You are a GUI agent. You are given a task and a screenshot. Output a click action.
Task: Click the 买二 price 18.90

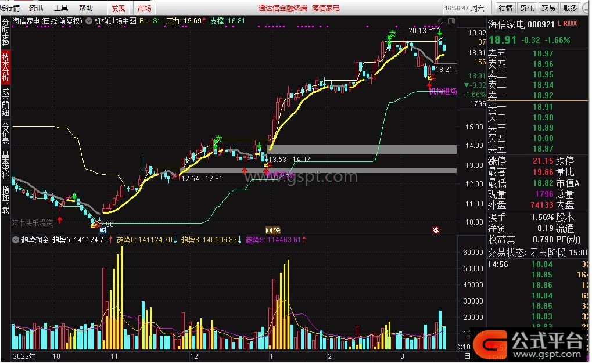pos(543,117)
